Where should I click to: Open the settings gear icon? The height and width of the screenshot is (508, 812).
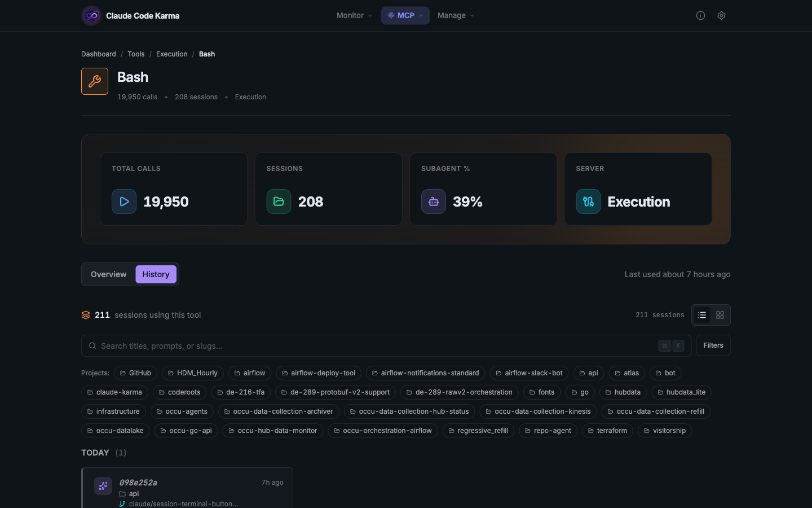point(721,16)
